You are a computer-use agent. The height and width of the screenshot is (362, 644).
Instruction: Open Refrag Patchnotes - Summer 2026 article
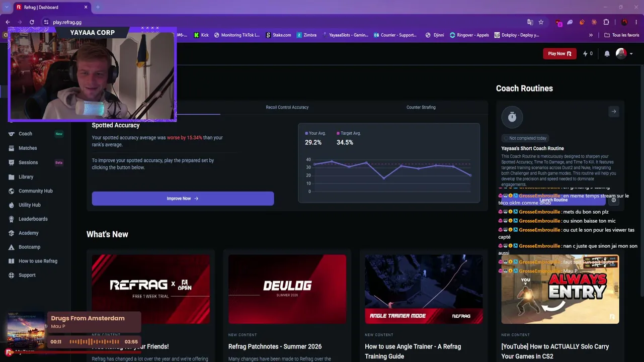[x=275, y=346]
